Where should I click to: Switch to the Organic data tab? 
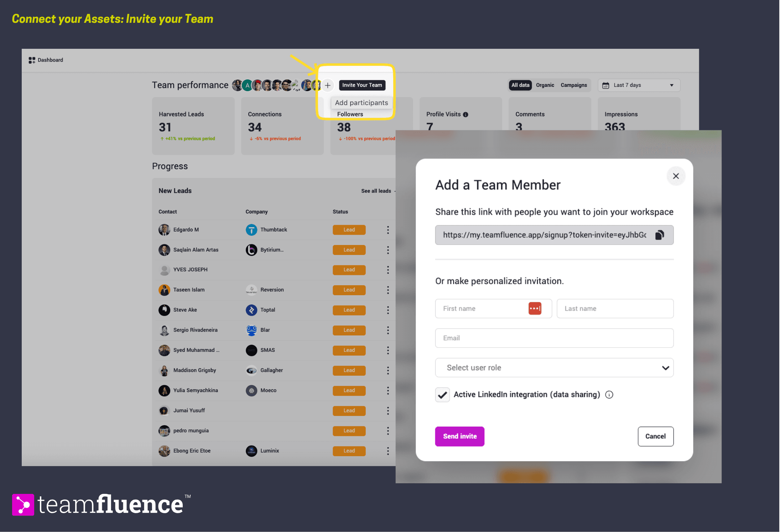[x=545, y=85]
